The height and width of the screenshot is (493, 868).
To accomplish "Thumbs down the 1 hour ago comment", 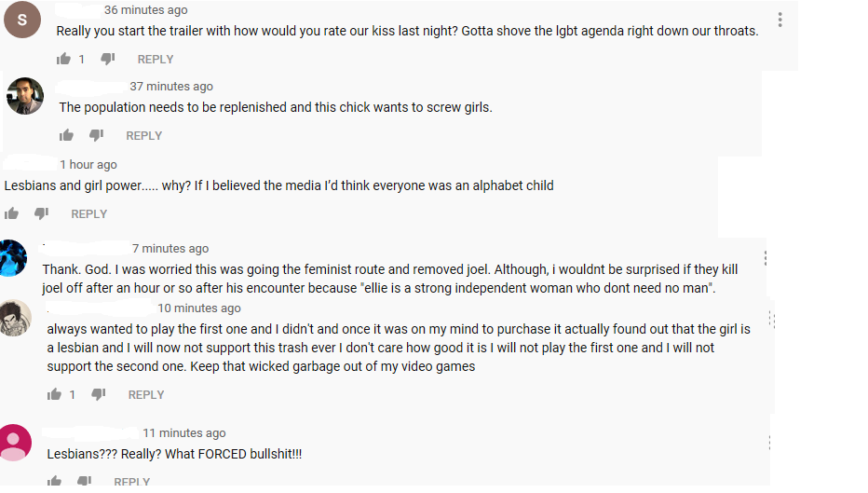I will (x=42, y=213).
